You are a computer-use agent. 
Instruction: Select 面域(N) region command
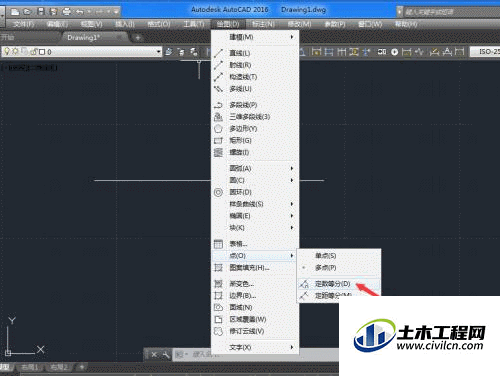pyautogui.click(x=255, y=307)
